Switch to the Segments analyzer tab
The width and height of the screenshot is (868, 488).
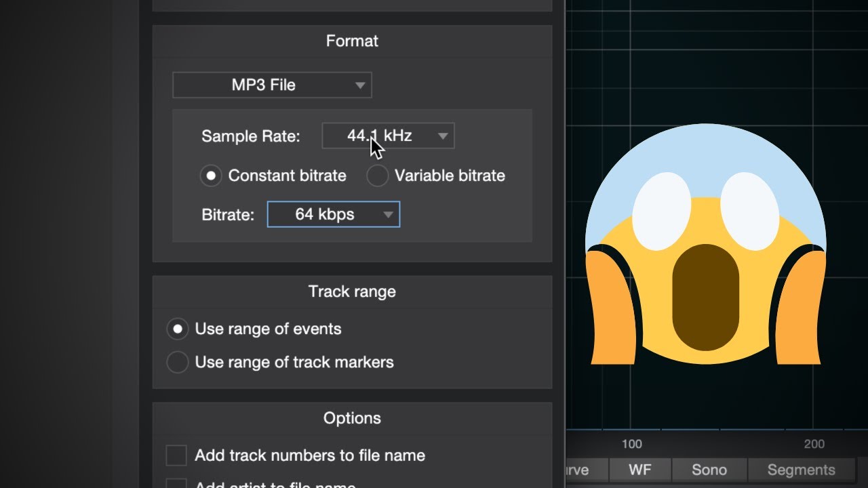[801, 470]
